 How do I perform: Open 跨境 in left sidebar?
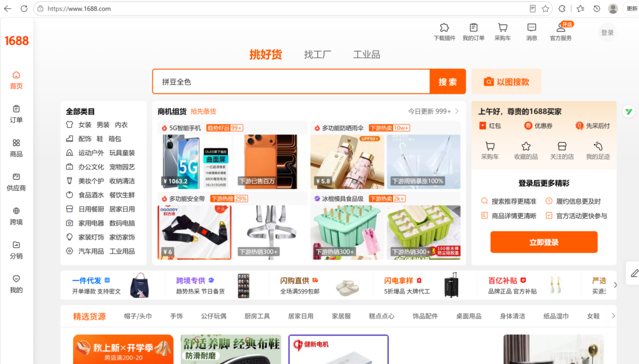point(16,216)
